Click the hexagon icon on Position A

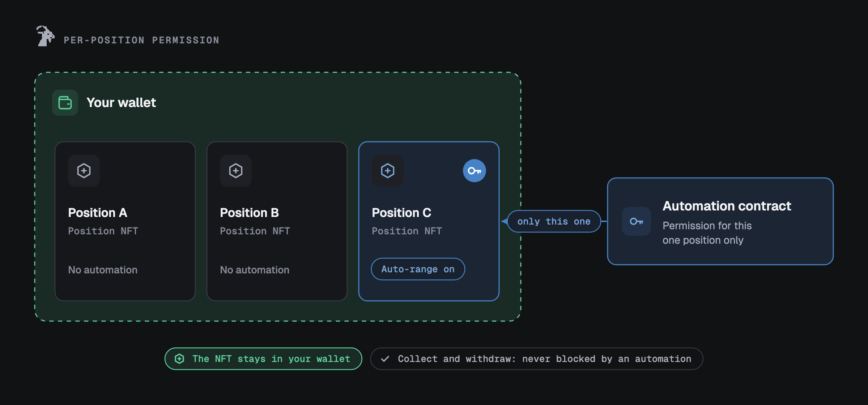click(x=84, y=171)
